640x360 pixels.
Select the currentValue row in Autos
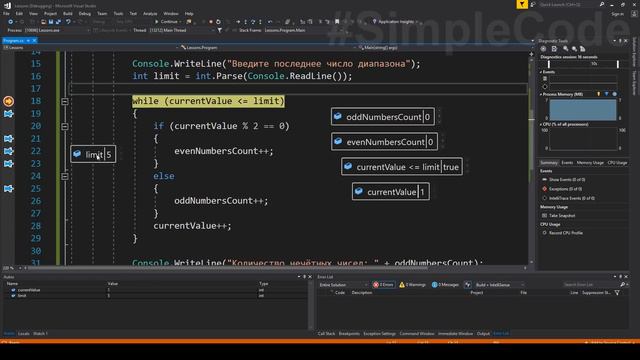(155, 290)
